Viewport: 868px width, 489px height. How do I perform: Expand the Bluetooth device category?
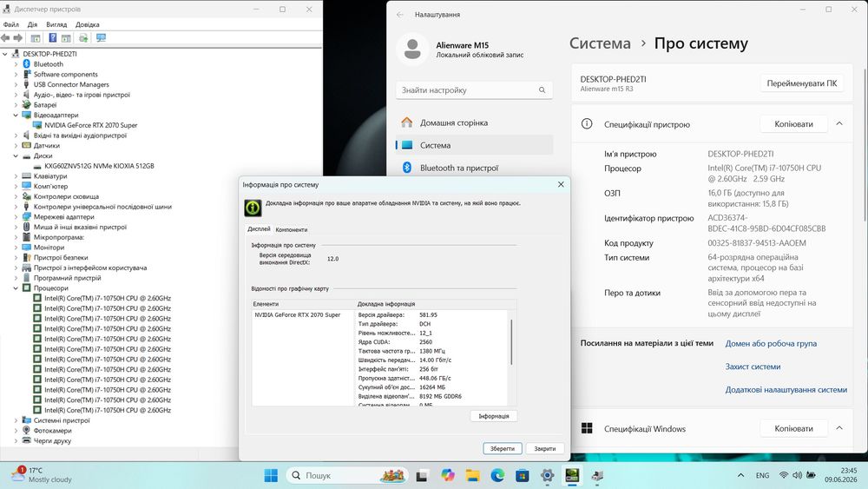16,64
